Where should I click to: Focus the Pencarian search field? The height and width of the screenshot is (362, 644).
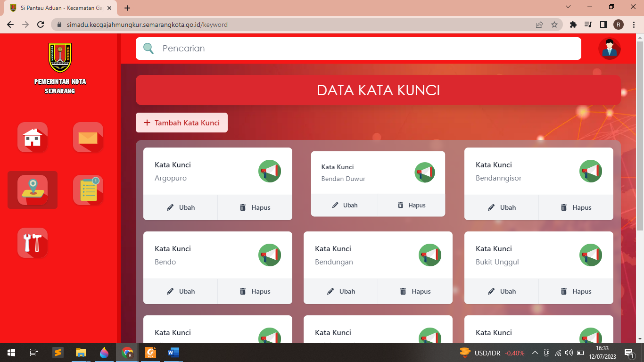pos(358,49)
